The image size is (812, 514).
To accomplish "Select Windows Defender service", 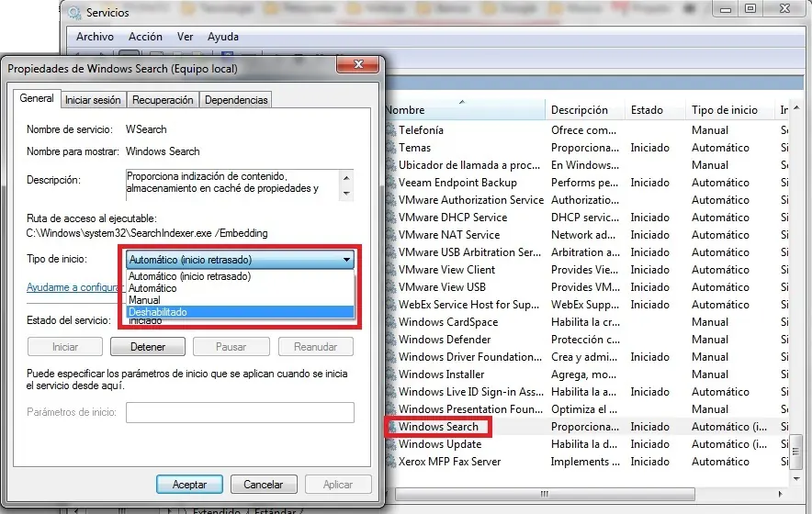I will pos(587,340).
